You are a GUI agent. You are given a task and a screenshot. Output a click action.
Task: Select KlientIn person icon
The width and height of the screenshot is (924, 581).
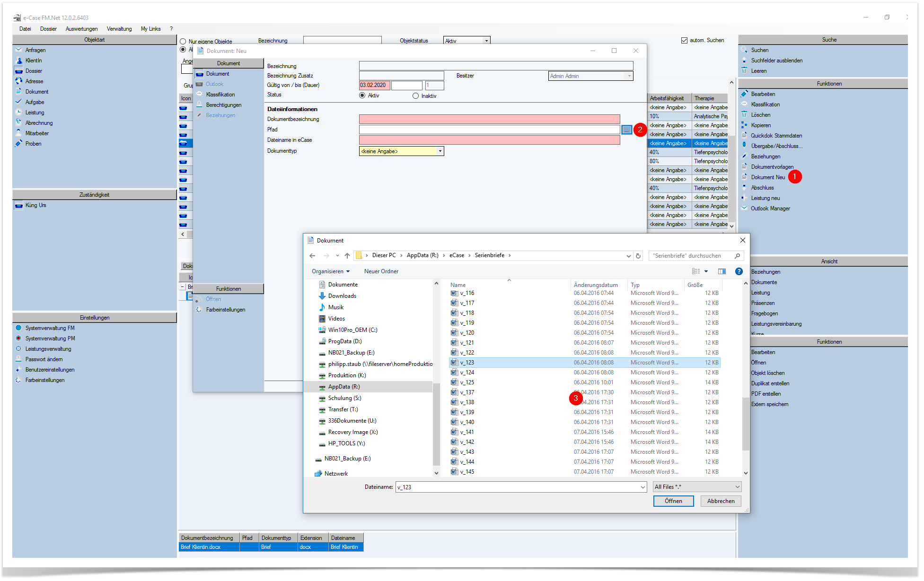(18, 60)
